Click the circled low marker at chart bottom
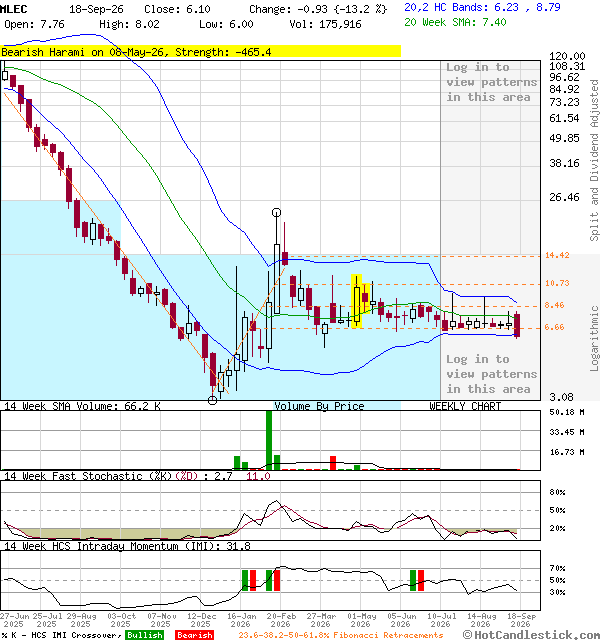The width and height of the screenshot is (600, 640). tap(213, 400)
